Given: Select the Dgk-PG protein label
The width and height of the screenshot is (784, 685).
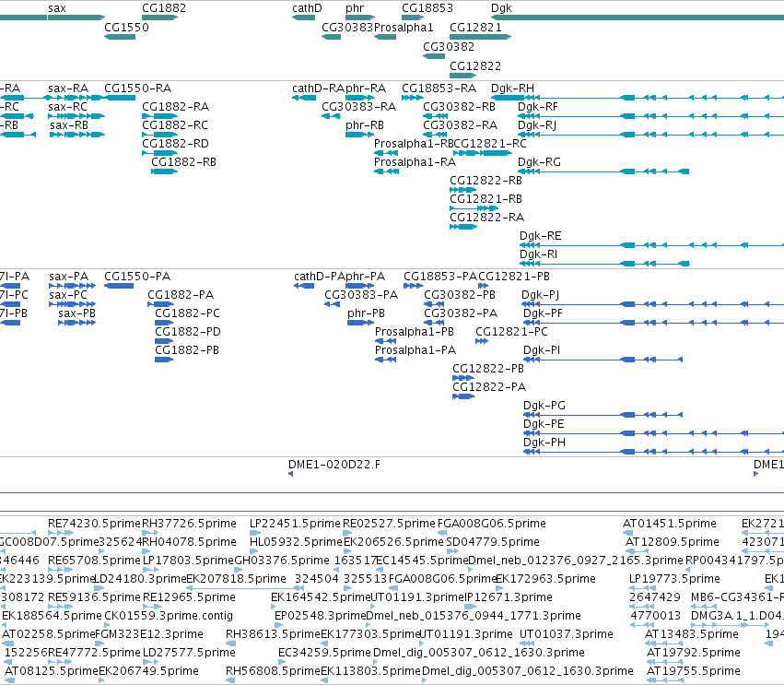Looking at the screenshot, I should (x=544, y=406).
